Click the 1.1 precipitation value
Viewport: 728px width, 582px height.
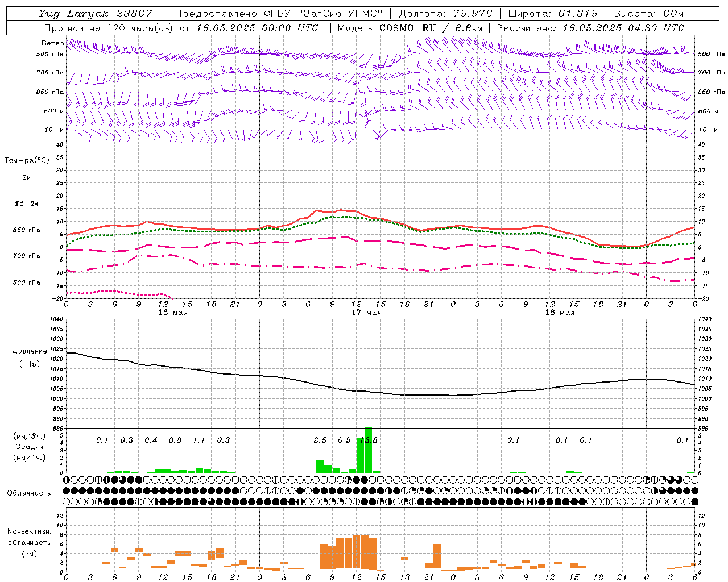(x=199, y=440)
